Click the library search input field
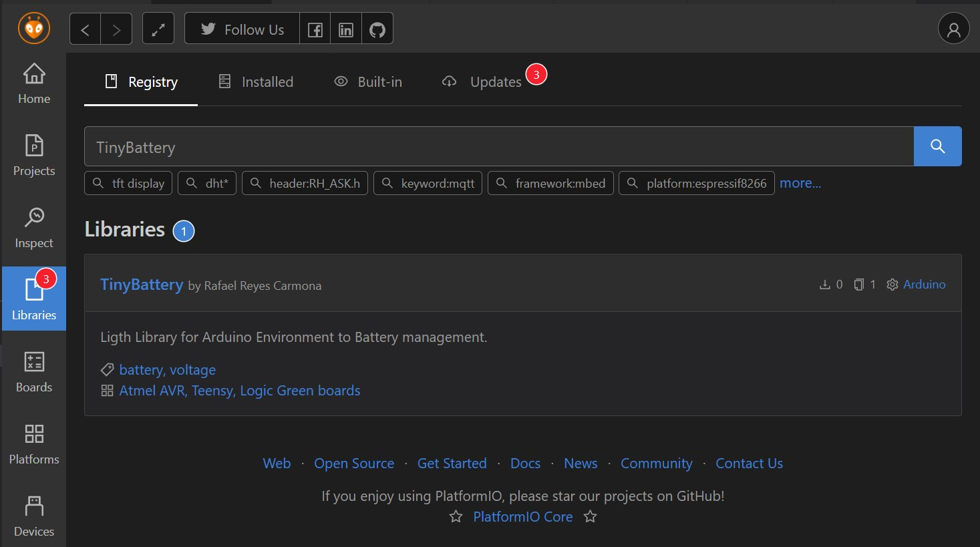The height and width of the screenshot is (547, 980). 499,146
